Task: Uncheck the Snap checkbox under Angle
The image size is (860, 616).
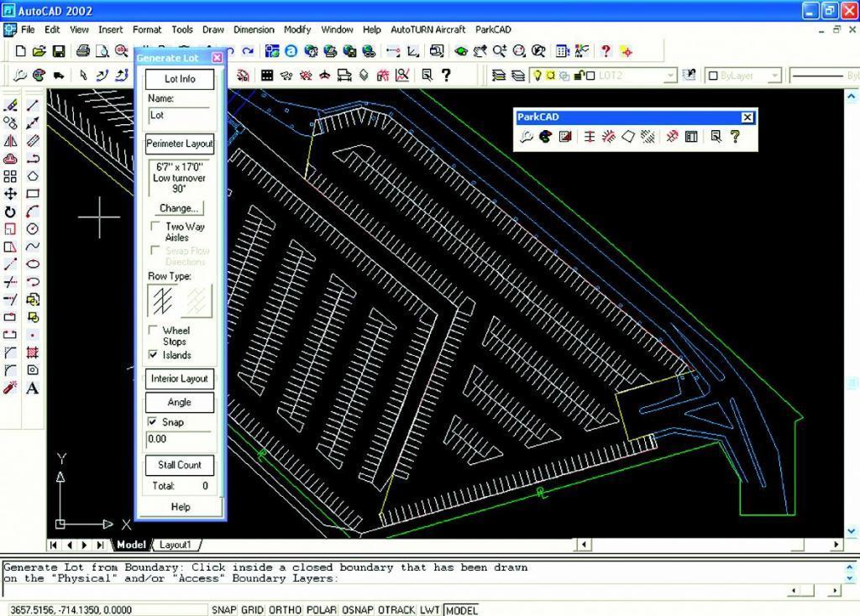Action: click(153, 421)
